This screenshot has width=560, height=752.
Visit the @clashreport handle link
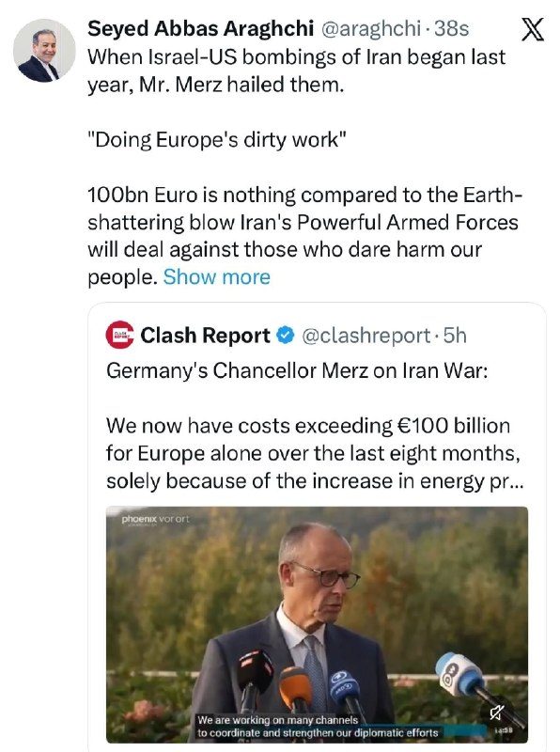click(x=366, y=336)
